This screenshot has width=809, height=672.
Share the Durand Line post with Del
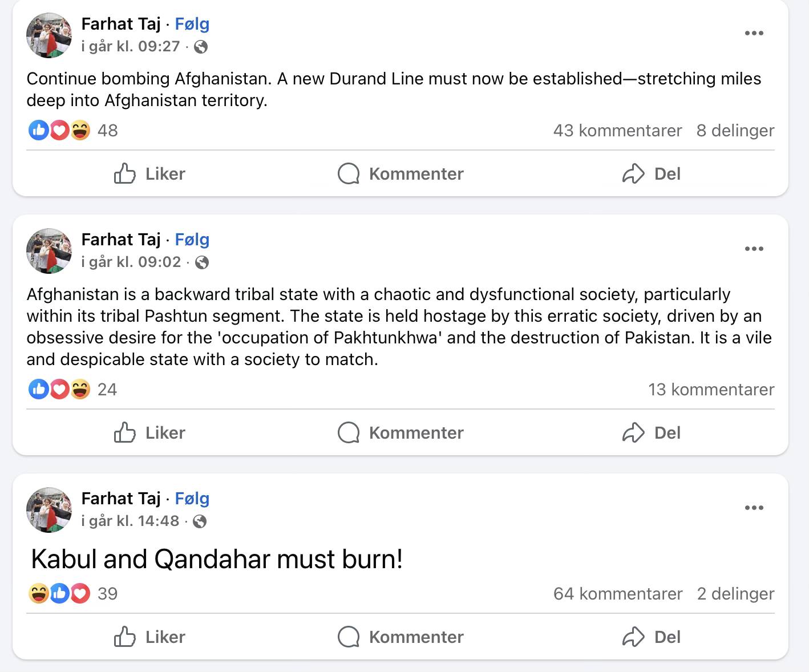[651, 173]
